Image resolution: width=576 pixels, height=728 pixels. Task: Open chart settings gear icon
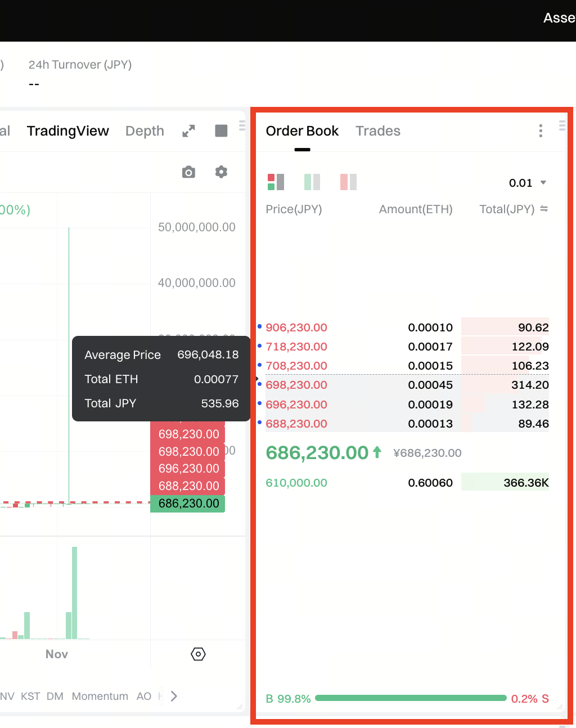click(x=221, y=172)
